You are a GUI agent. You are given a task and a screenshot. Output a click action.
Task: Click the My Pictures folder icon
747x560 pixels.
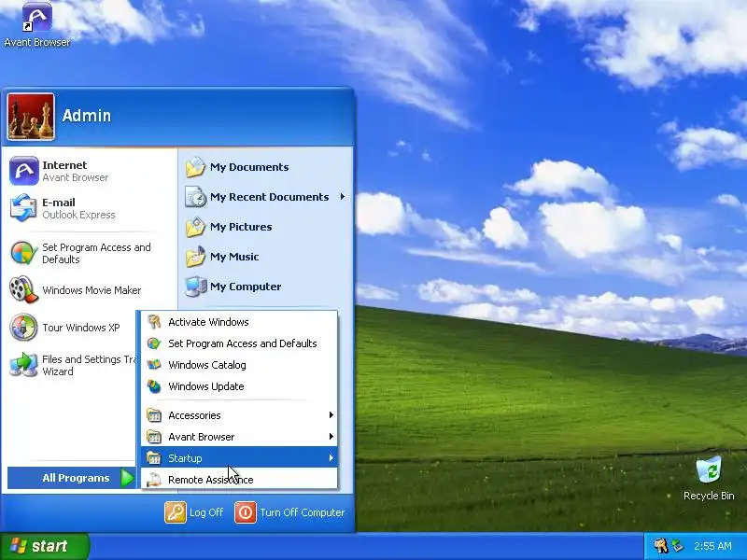(195, 227)
